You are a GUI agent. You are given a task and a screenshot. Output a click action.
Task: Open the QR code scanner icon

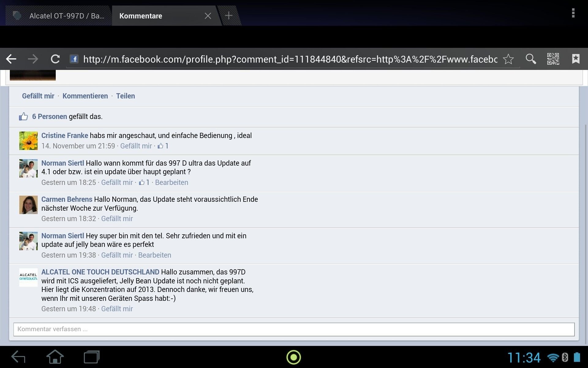pos(553,59)
